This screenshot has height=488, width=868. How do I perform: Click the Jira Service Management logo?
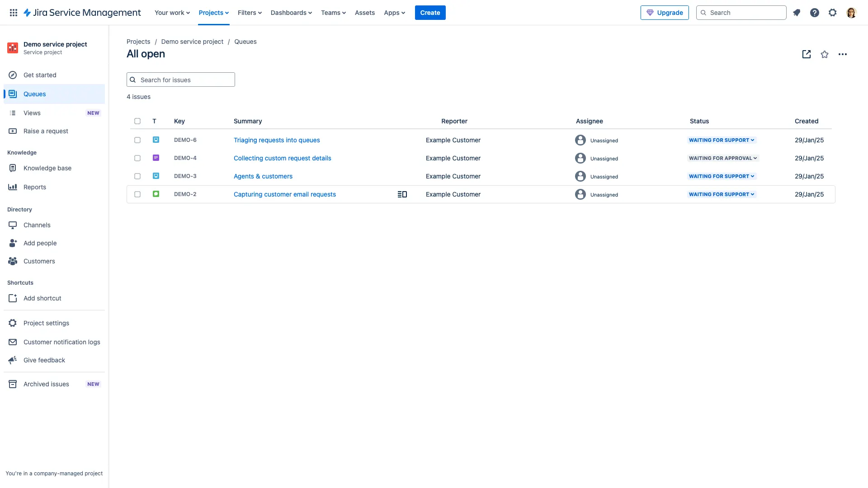(82, 13)
